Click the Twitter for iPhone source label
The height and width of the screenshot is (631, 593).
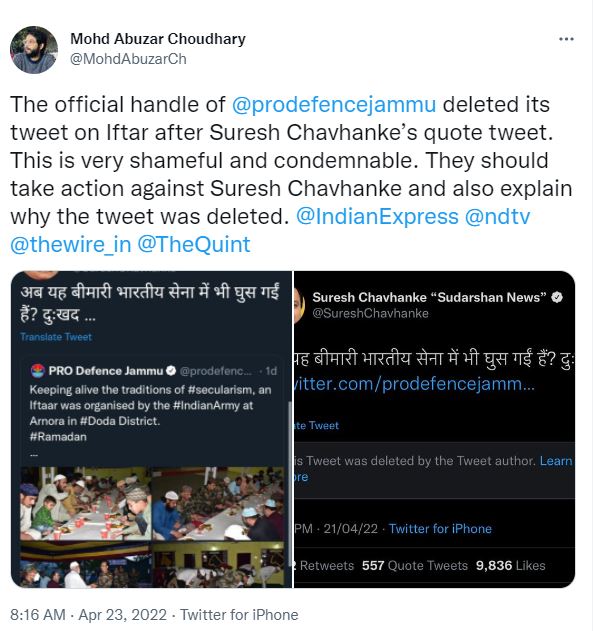click(239, 615)
